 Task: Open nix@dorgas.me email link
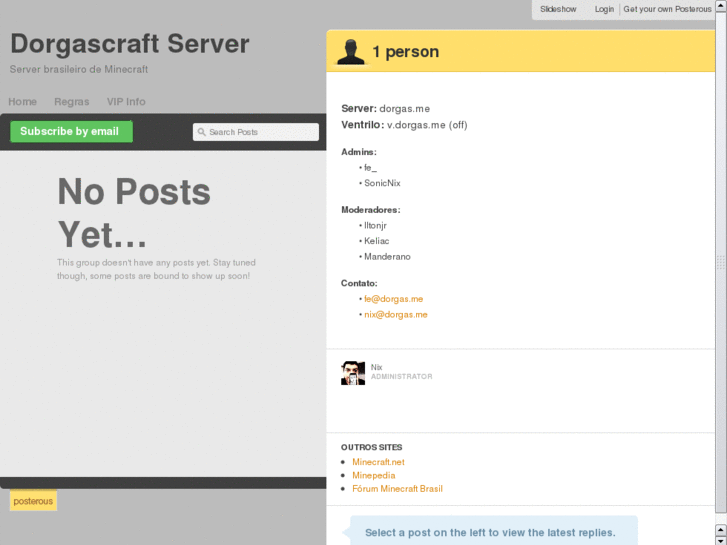click(x=395, y=314)
